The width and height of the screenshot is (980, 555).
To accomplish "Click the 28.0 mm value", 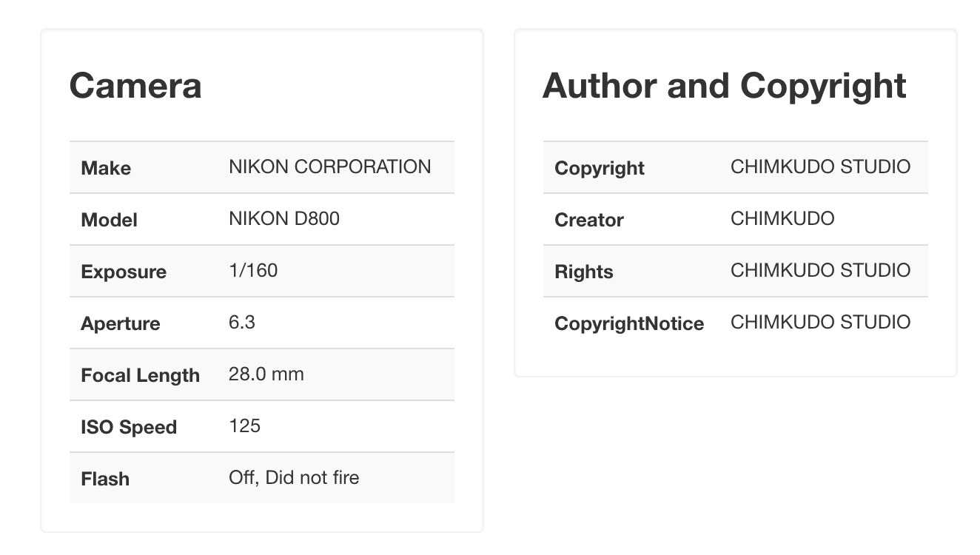I will pyautogui.click(x=266, y=374).
